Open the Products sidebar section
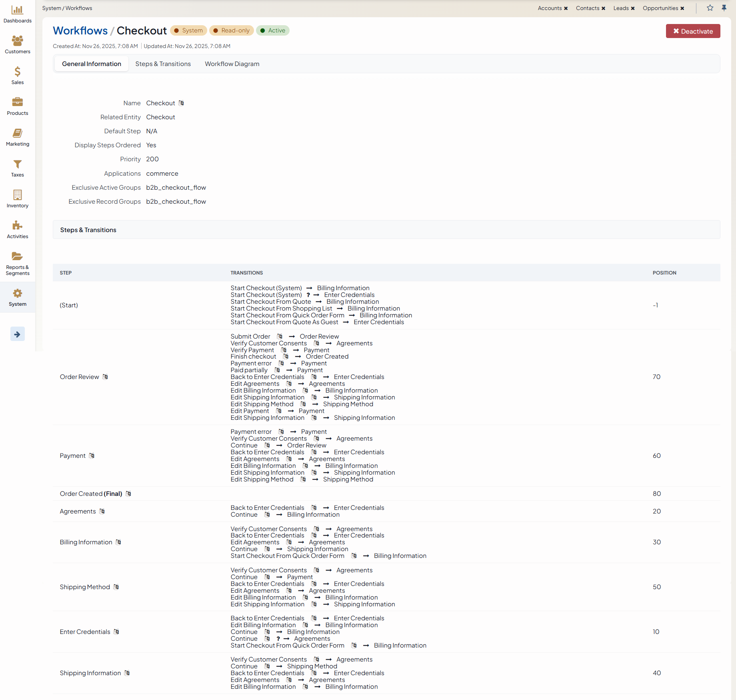Viewport: 736px width, 700px height. (x=17, y=106)
